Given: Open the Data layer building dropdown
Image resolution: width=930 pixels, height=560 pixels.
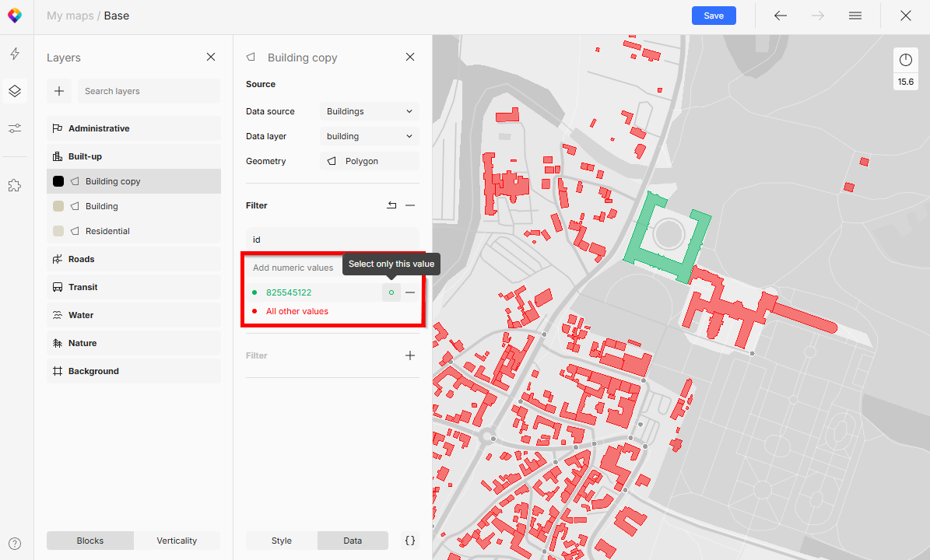Looking at the screenshot, I should point(369,135).
